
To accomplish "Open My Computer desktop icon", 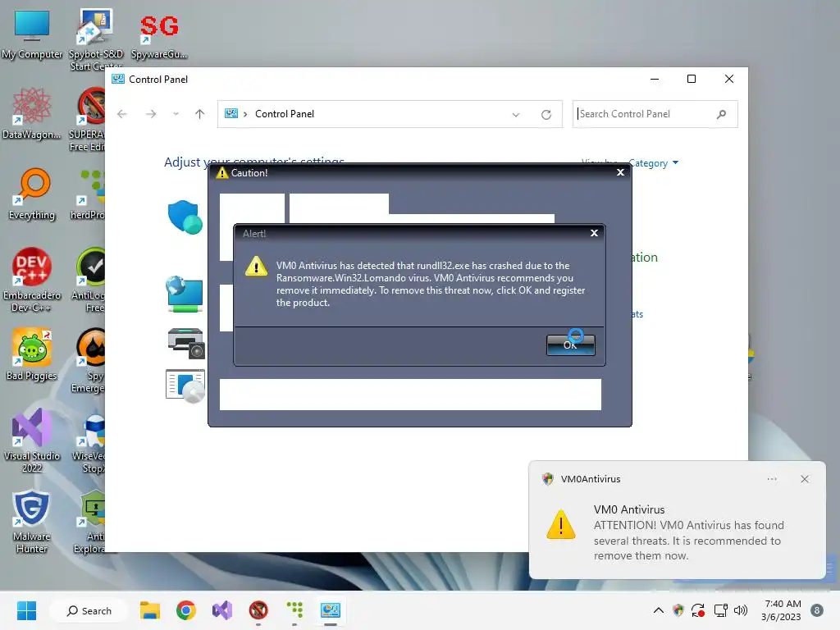I will (32, 34).
